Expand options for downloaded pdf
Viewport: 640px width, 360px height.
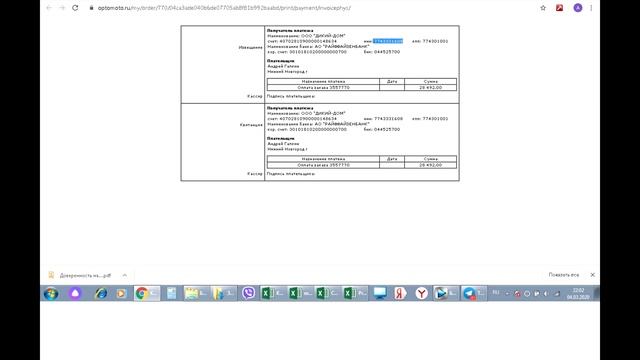124,275
